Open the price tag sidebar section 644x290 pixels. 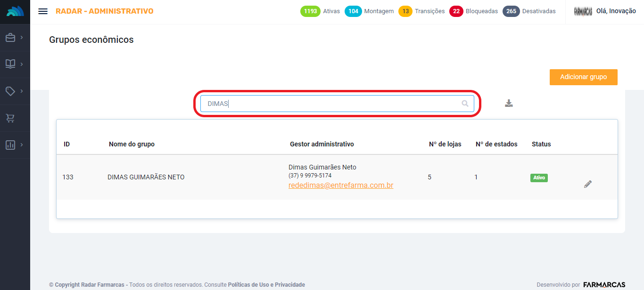(10, 91)
